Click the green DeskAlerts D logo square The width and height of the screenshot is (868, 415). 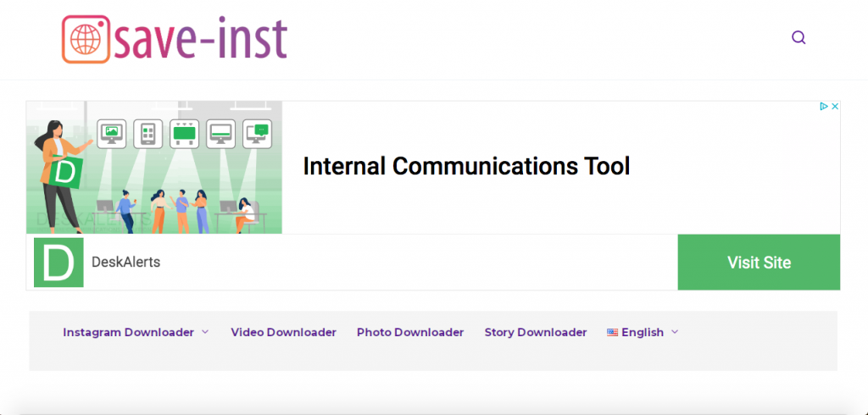58,263
